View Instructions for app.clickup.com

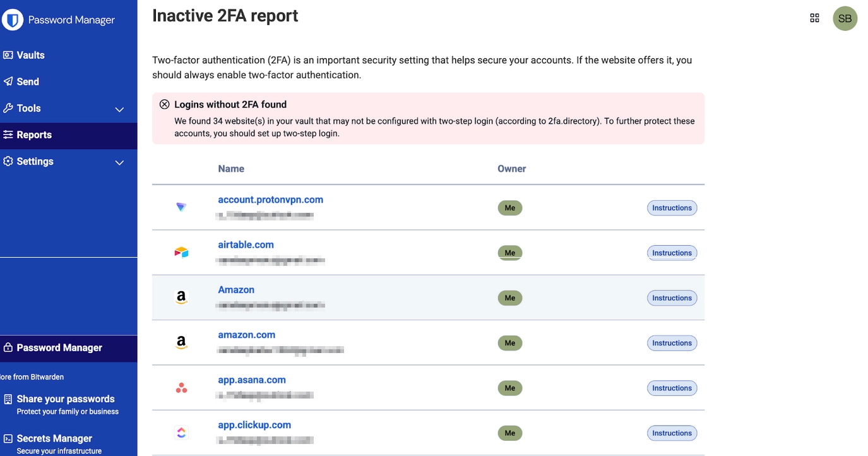pos(672,433)
